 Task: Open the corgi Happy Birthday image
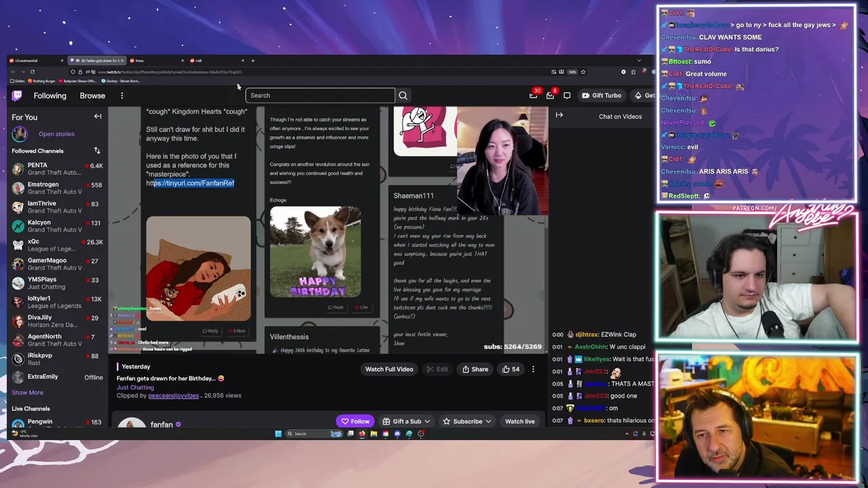tap(315, 252)
